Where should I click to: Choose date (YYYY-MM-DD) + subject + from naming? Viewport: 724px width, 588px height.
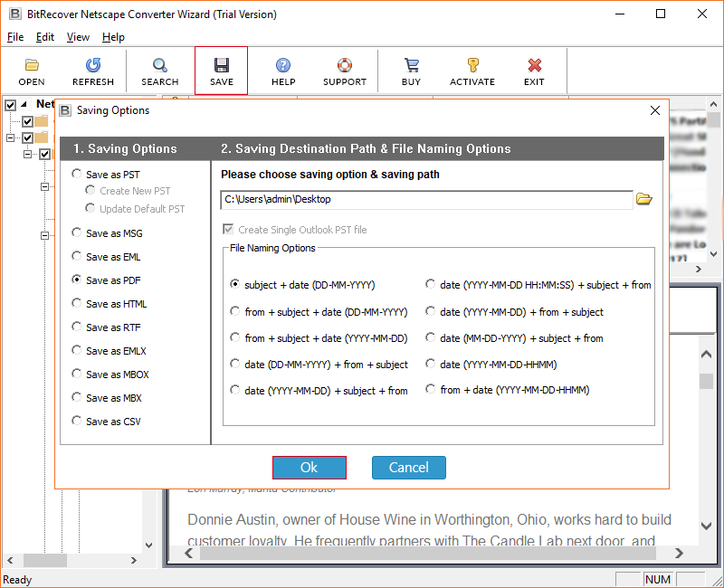click(319, 391)
